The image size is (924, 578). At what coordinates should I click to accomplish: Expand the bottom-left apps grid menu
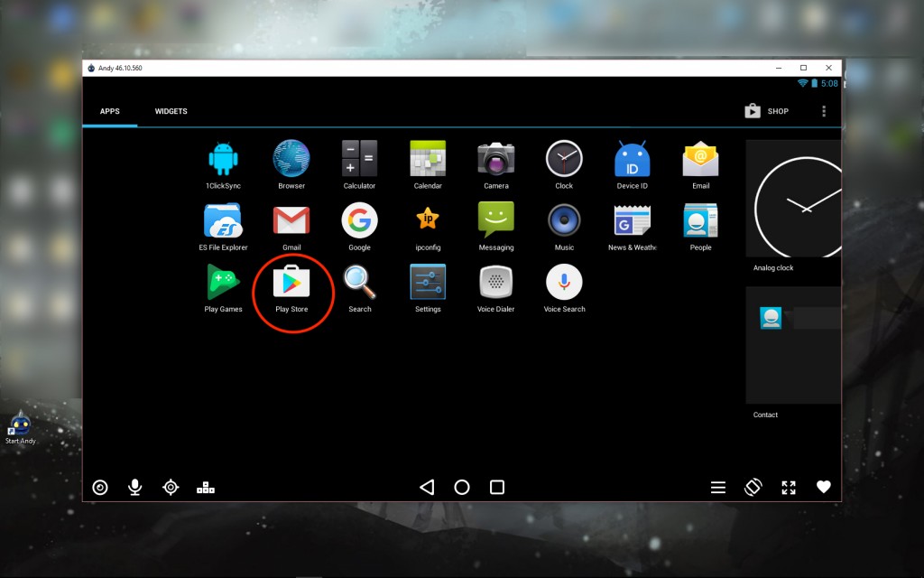[x=206, y=487]
